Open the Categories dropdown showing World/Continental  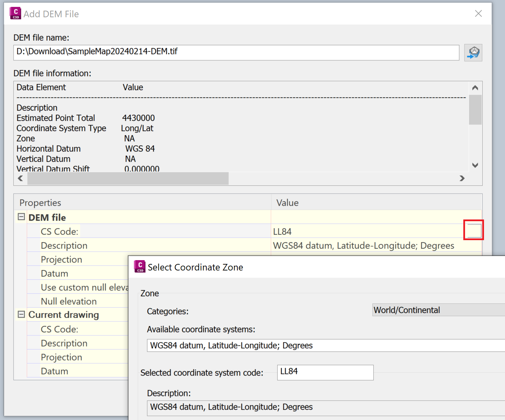click(439, 310)
